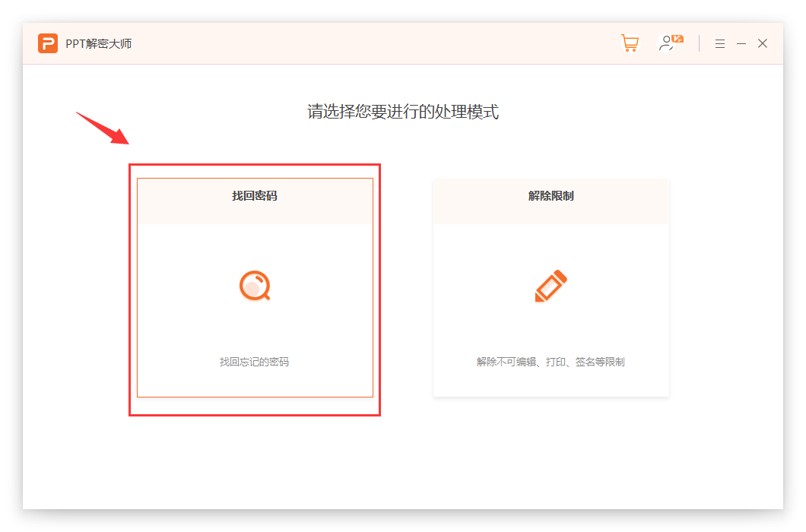The width and height of the screenshot is (806, 532).
Task: Open the hamburger menu in title bar
Action: [x=719, y=43]
